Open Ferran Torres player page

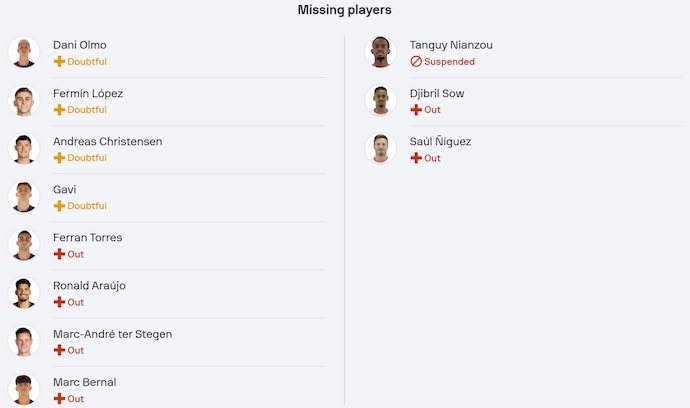click(x=87, y=237)
